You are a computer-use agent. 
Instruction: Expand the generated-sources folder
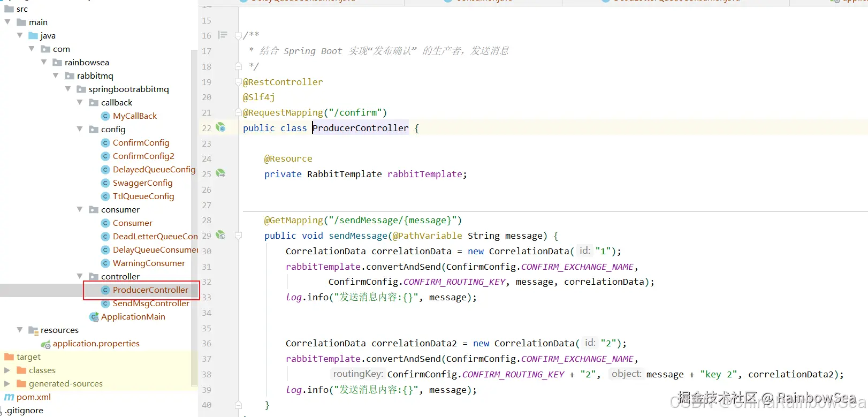coord(7,383)
